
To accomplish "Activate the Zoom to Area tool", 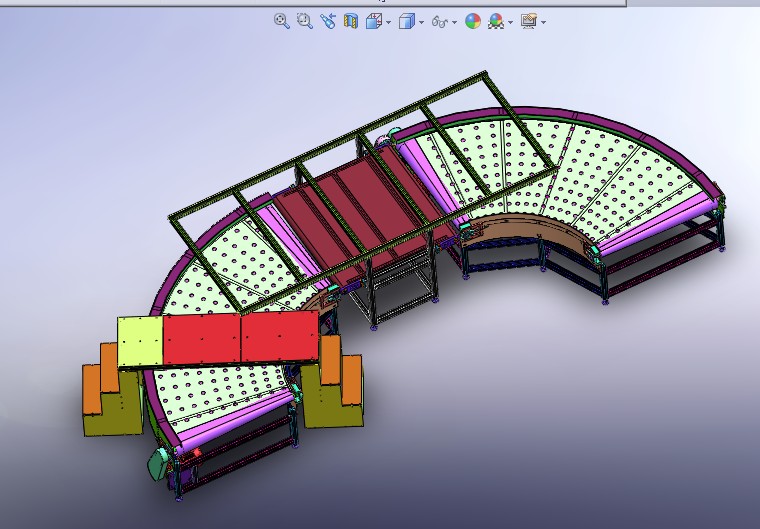I will (304, 21).
